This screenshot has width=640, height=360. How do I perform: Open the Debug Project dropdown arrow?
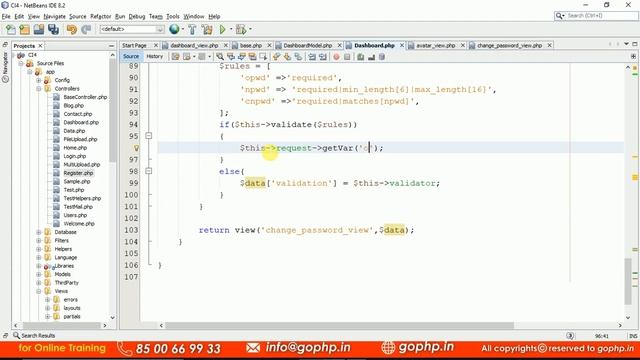[250, 29]
